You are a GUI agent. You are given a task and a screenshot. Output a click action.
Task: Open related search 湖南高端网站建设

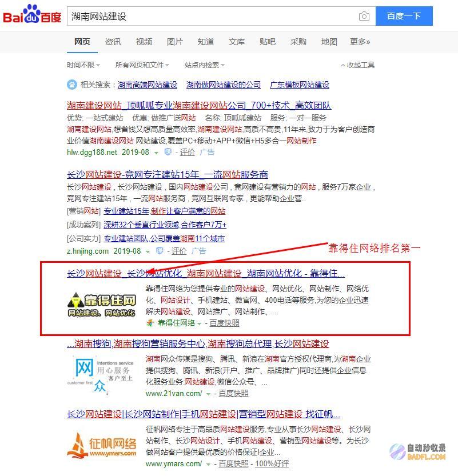pos(148,85)
